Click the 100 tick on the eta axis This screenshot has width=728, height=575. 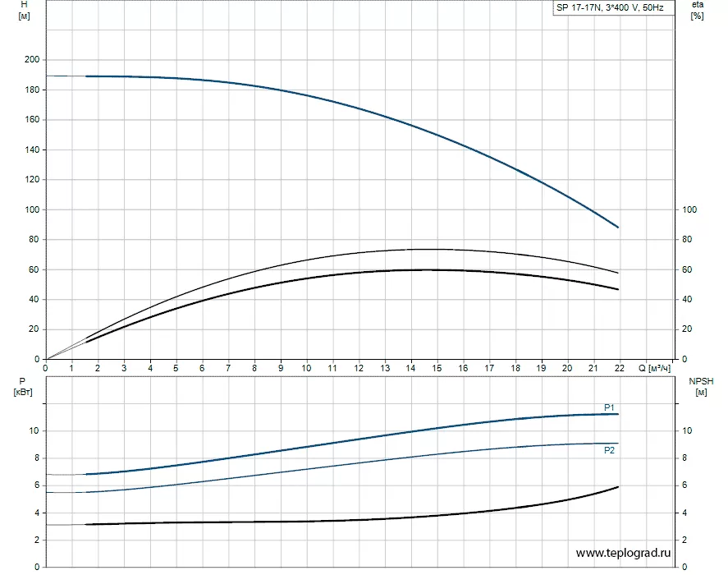(690, 209)
